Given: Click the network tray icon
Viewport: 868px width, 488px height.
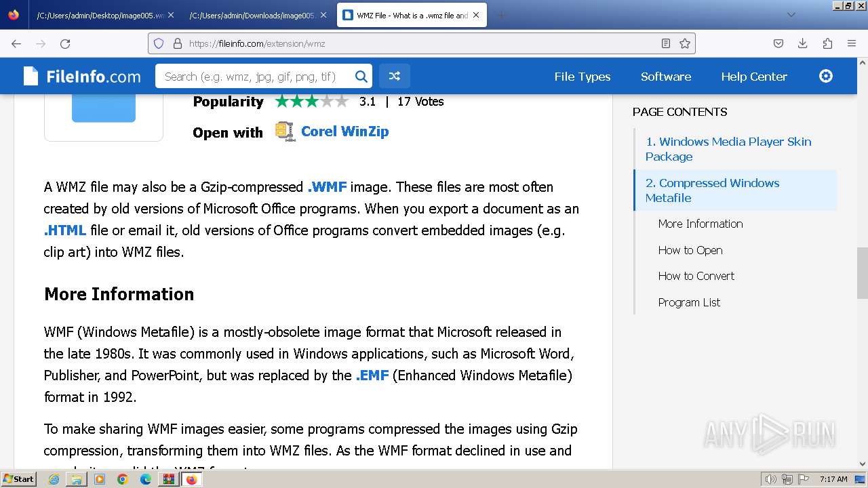Looking at the screenshot, I should click(x=787, y=479).
